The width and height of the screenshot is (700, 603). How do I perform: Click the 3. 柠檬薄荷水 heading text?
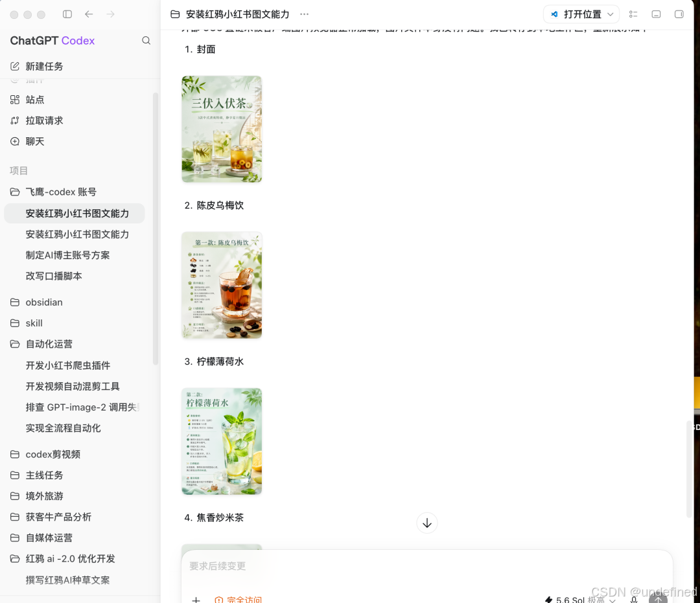pos(214,361)
